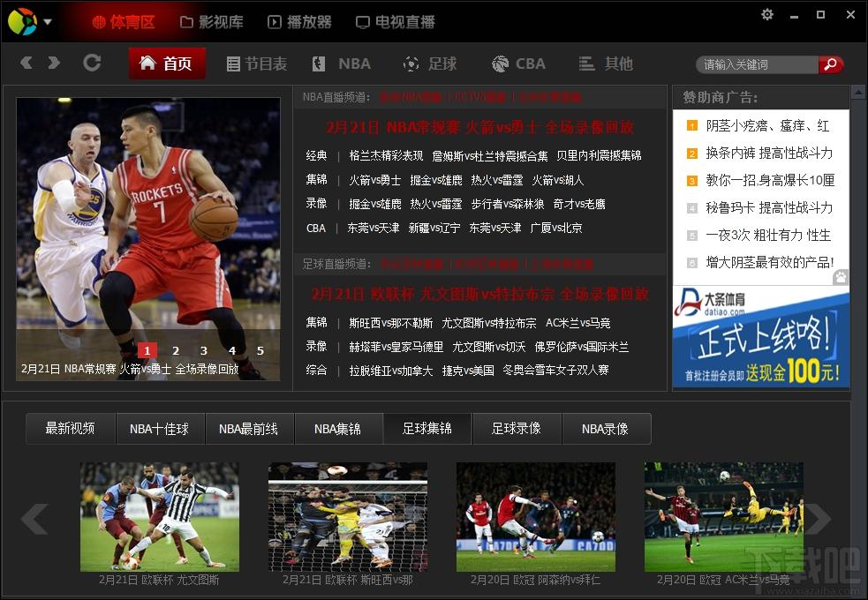Open 新疆vs辽宁 CBA link

tap(434, 228)
